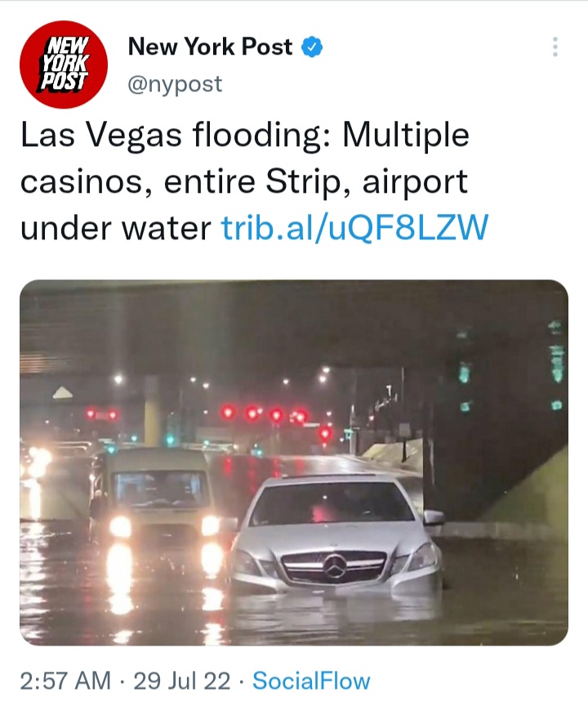Open the trib.al/uQF8LZW link

pyautogui.click(x=355, y=227)
